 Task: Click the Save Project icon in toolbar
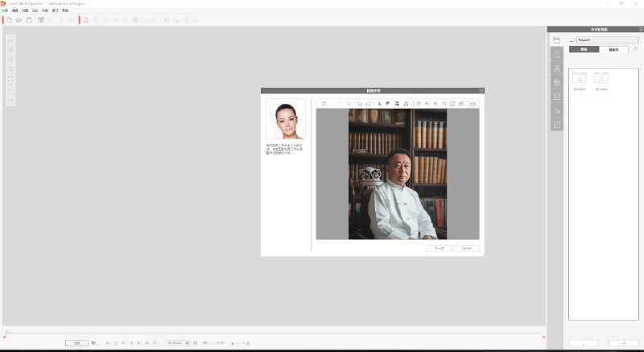click(x=31, y=19)
